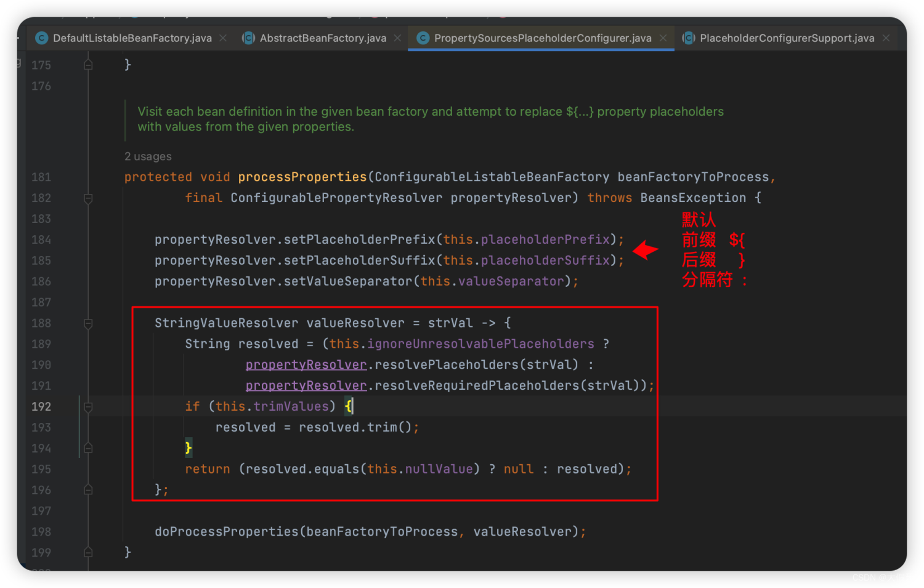Click ignoreUnresolvablePlaceholders field

[x=480, y=344]
